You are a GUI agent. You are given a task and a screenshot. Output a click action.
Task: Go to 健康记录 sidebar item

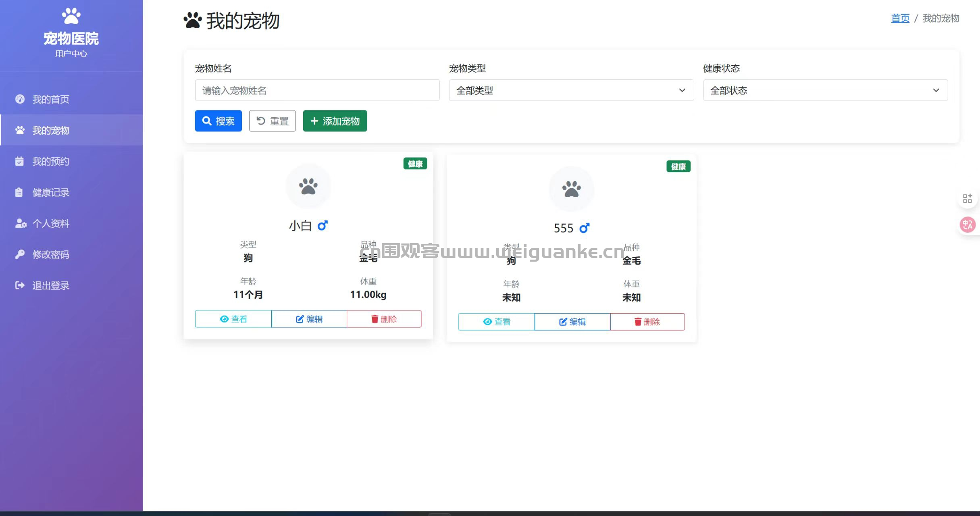51,192
